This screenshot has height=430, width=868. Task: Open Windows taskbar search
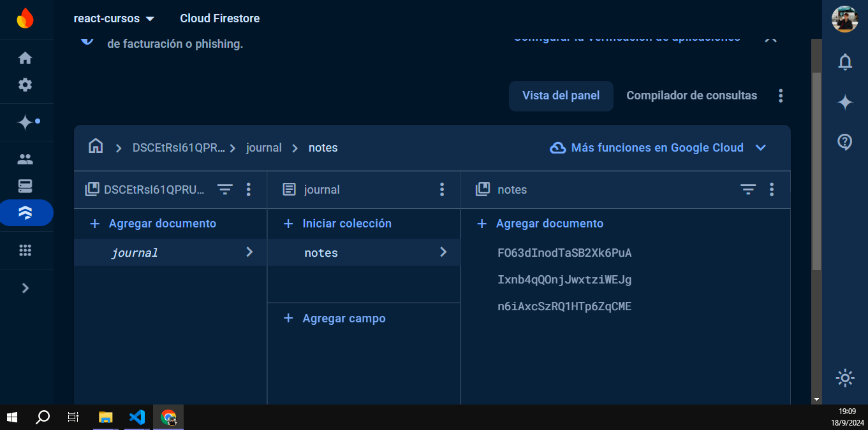(x=43, y=417)
